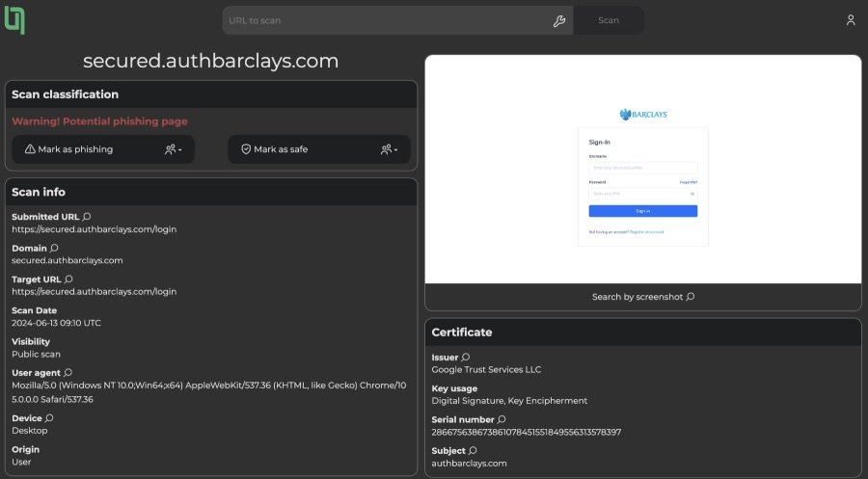Click the Origin value User
This screenshot has height=479, width=868.
tap(21, 462)
